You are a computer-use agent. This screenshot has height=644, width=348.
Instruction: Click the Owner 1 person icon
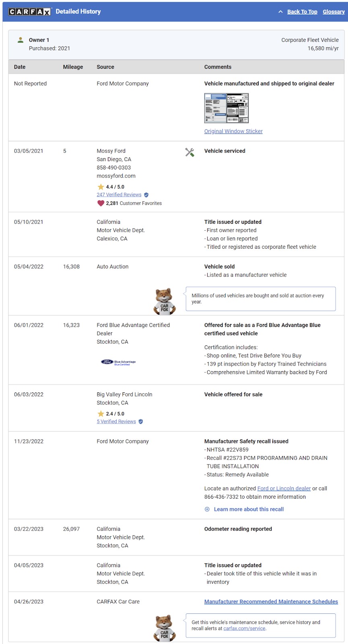point(21,40)
